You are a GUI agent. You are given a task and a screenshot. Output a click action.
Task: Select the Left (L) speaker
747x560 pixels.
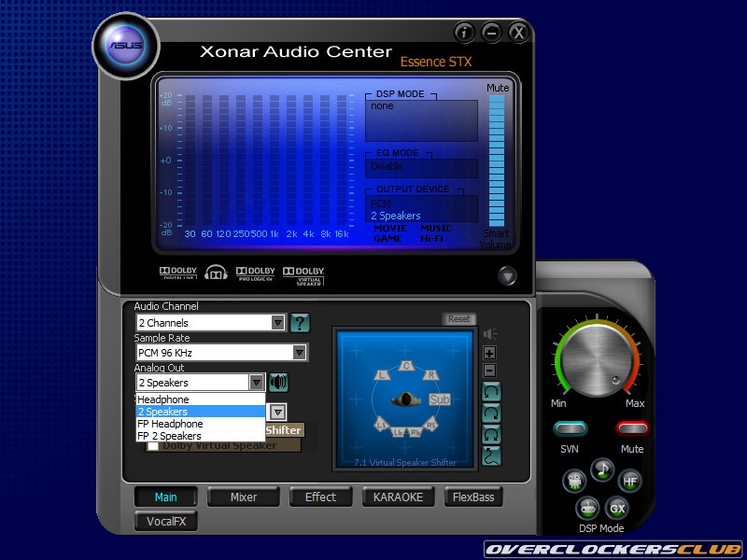[x=382, y=375]
